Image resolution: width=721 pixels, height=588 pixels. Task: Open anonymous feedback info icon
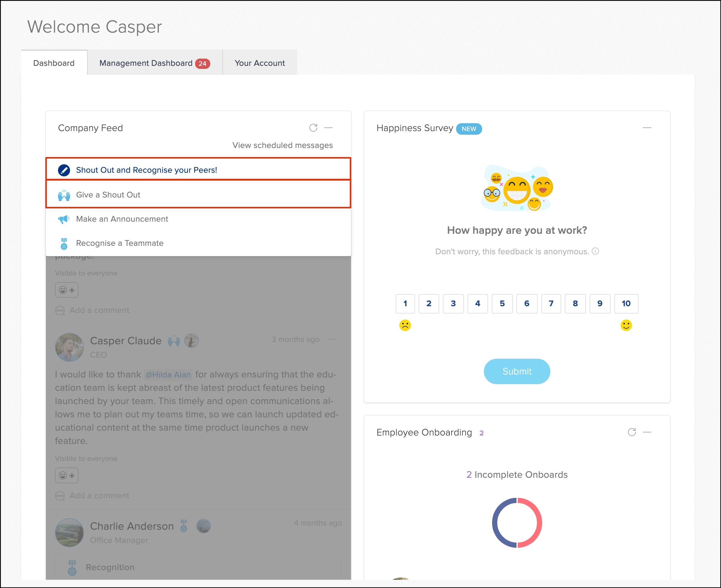595,251
